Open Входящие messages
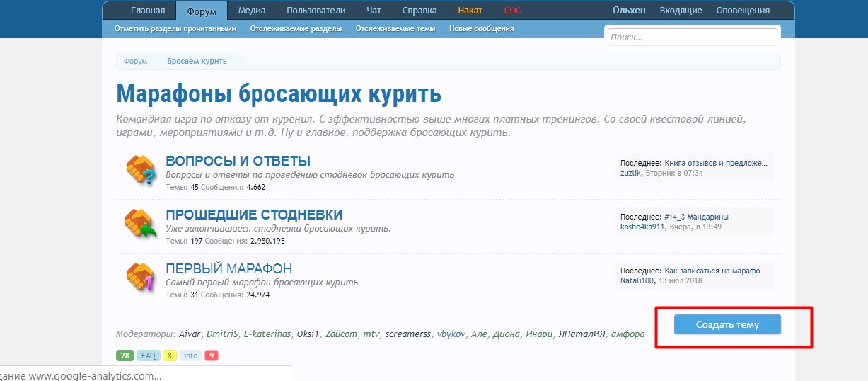Screen dimensions: 868x381 point(681,11)
